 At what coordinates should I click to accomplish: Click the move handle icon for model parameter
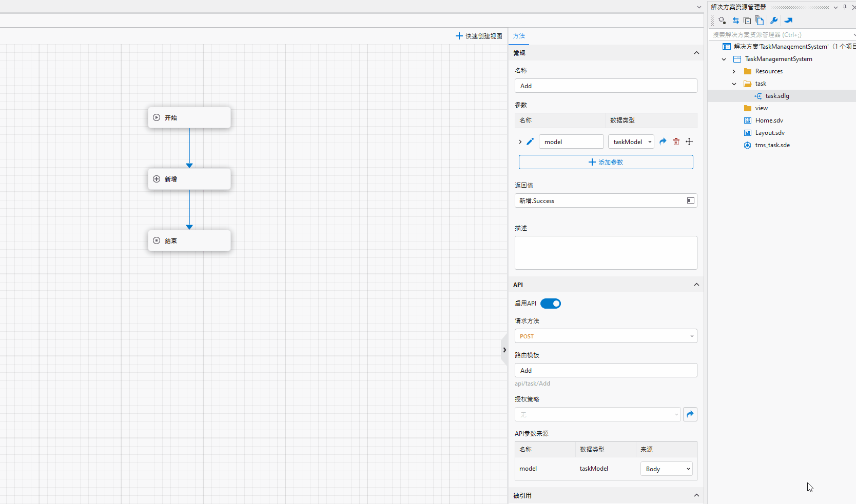pos(689,142)
